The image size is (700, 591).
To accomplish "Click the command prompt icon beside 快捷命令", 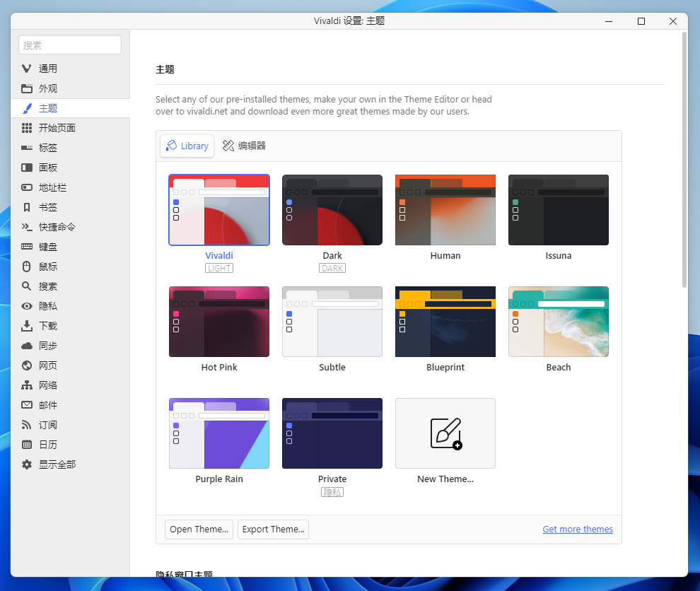I will click(27, 227).
